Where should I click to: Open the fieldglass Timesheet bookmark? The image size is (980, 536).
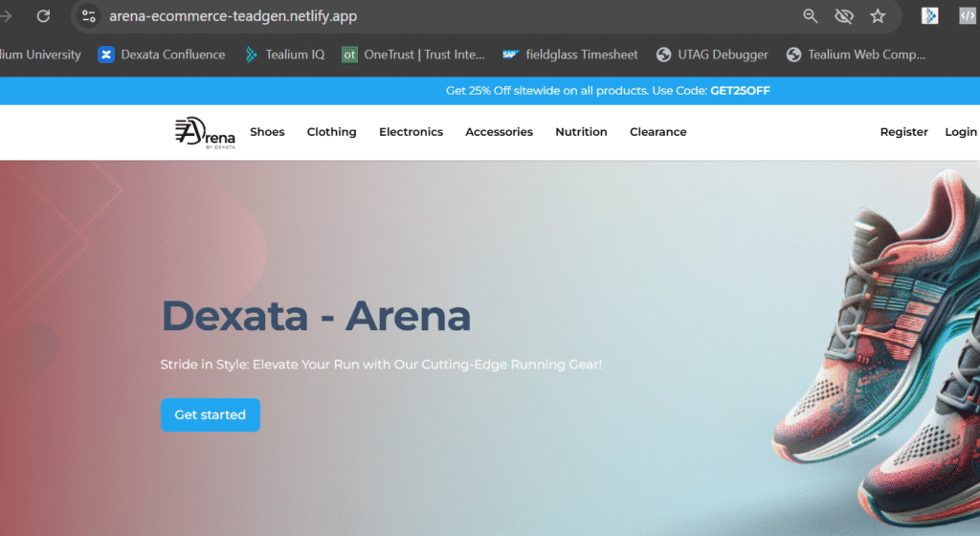pos(569,55)
